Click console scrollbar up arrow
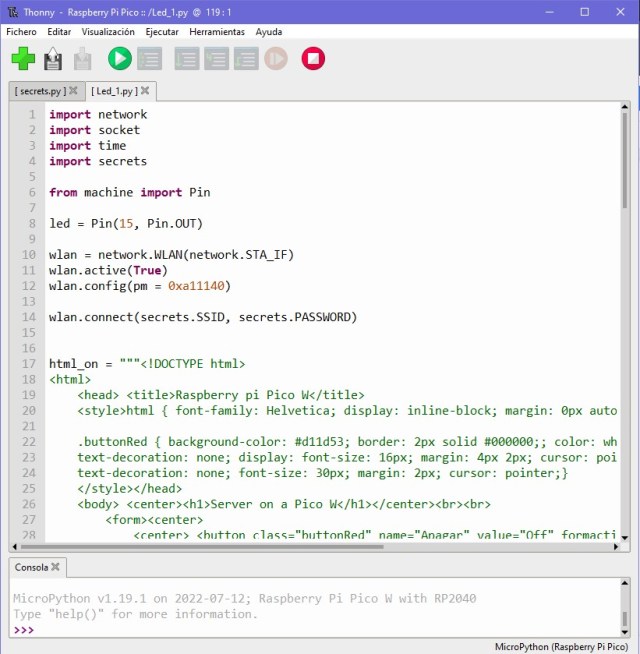The width and height of the screenshot is (640, 654). click(625, 583)
